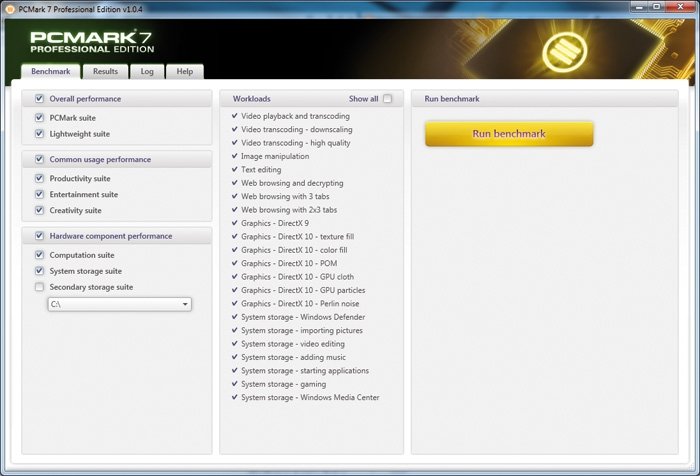Minimize the PCMark 7 window
Screen dimensions: 700x476
click(639, 7)
